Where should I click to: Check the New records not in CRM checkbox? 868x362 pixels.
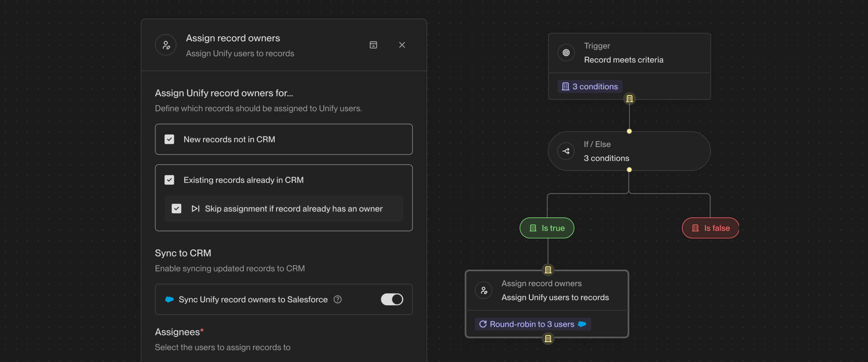pyautogui.click(x=169, y=139)
